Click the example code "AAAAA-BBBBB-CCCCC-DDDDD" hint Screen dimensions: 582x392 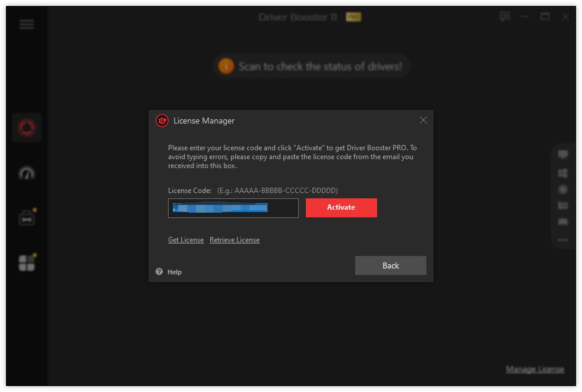point(285,191)
